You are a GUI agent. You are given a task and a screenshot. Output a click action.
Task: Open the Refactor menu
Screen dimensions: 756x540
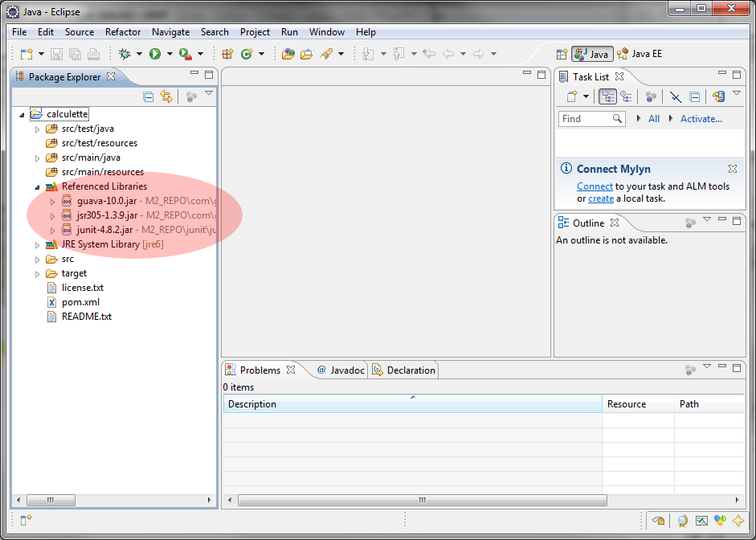123,32
